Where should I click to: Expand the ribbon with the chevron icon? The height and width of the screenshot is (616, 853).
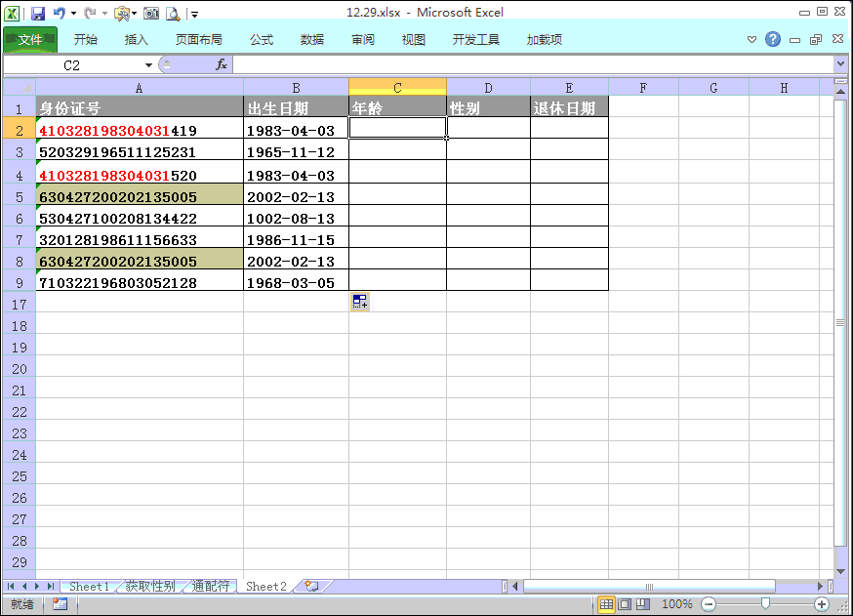coord(751,39)
